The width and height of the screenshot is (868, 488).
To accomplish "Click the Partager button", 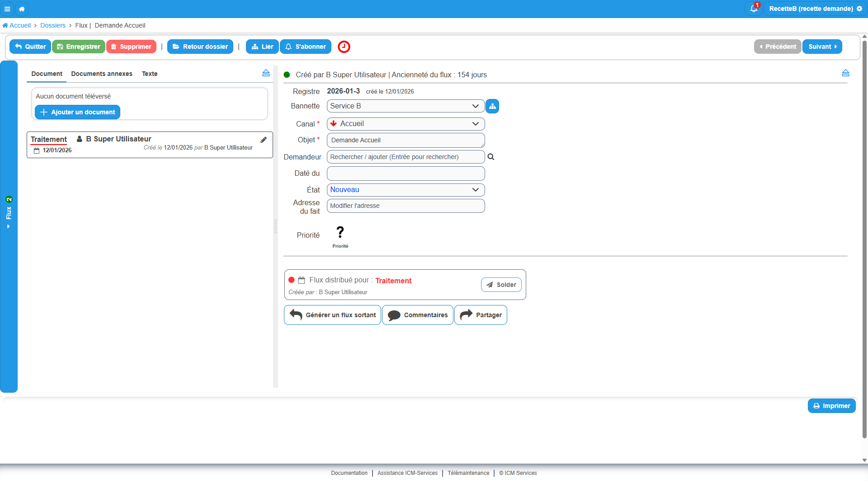I will pos(481,315).
